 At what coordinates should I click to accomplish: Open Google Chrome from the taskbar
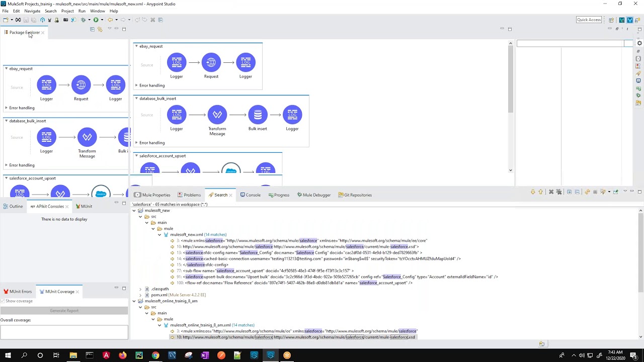point(155,355)
